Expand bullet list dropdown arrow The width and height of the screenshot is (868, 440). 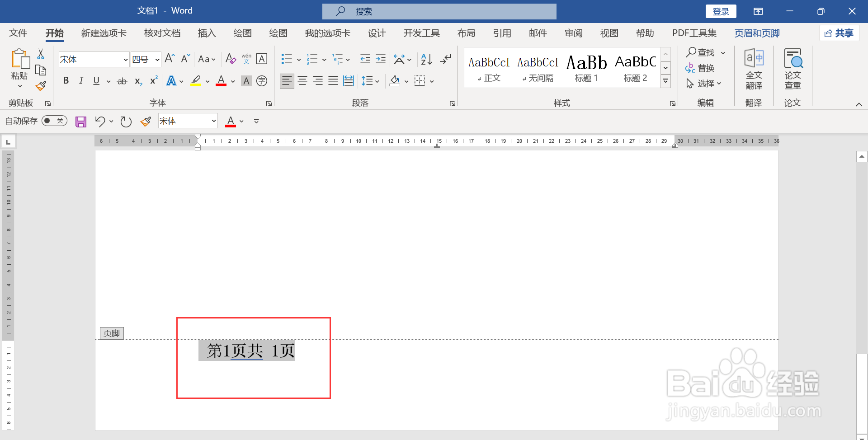tap(299, 59)
